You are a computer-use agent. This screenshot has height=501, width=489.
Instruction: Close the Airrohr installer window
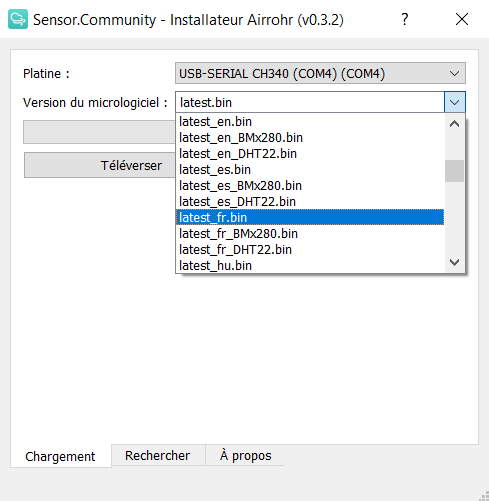pyautogui.click(x=462, y=19)
